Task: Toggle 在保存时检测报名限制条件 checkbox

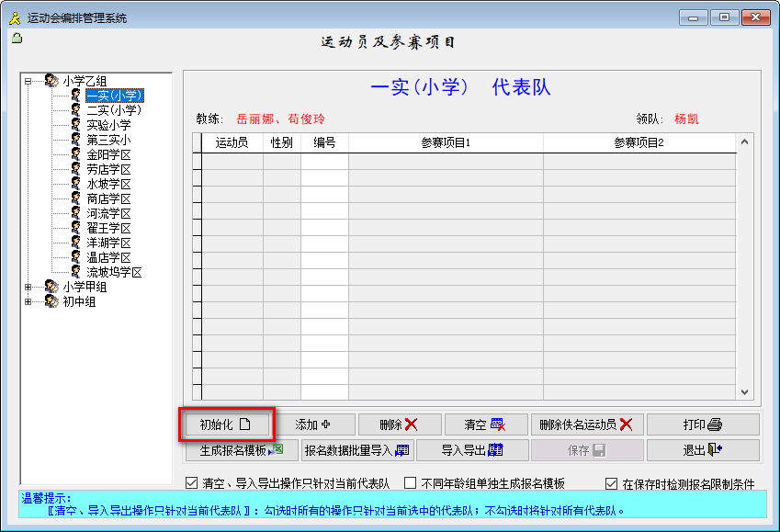Action: 611,483
